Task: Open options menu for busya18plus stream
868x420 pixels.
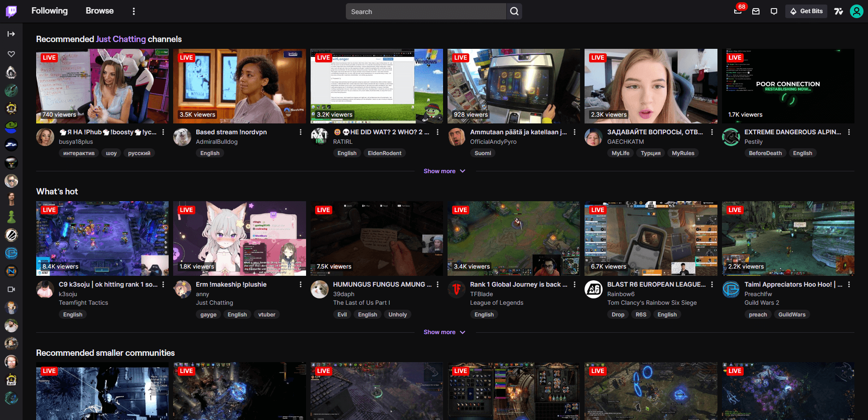Action: click(x=163, y=132)
